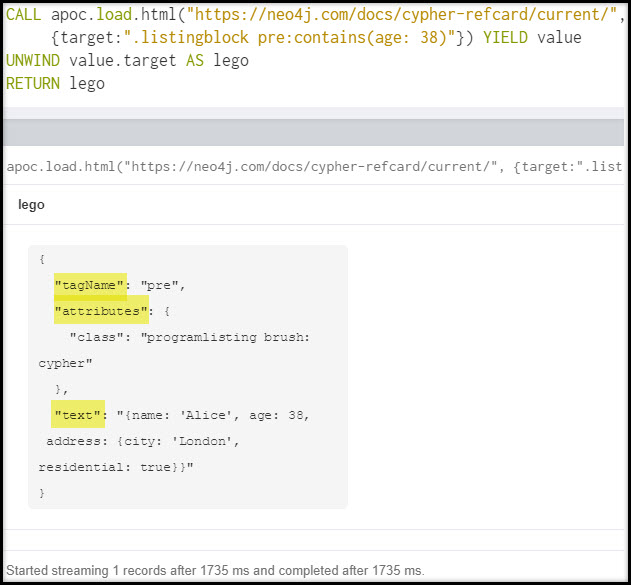Click the residential: true text

coord(115,467)
